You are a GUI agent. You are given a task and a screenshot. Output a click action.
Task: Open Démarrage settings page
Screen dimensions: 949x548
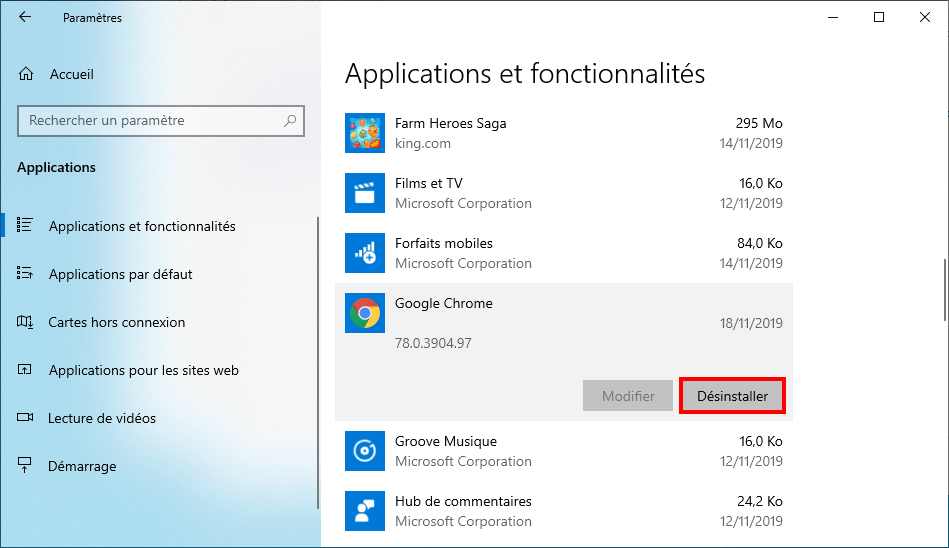82,466
